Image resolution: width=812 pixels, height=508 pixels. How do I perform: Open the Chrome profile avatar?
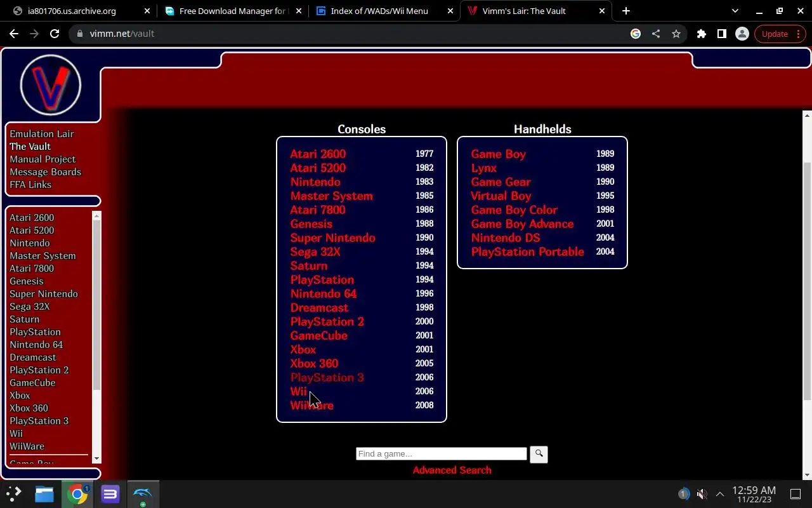(742, 34)
